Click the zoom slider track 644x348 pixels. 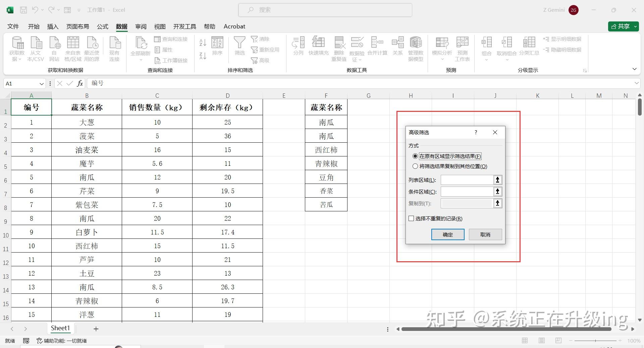(596, 341)
